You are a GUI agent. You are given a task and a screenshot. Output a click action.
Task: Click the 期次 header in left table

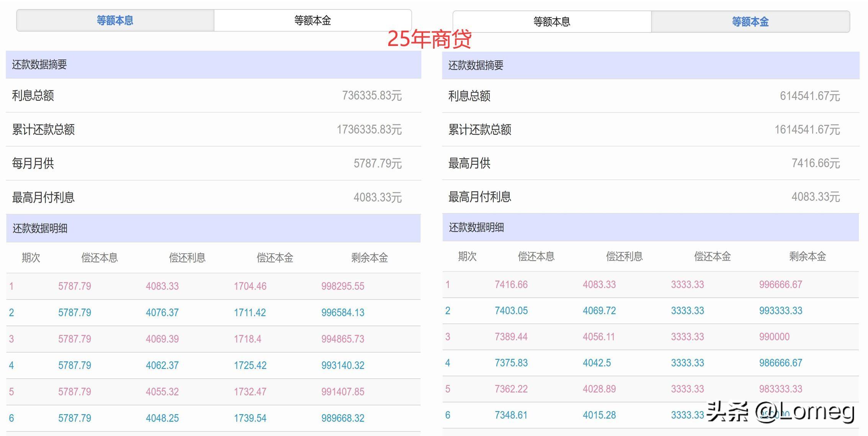coord(33,257)
